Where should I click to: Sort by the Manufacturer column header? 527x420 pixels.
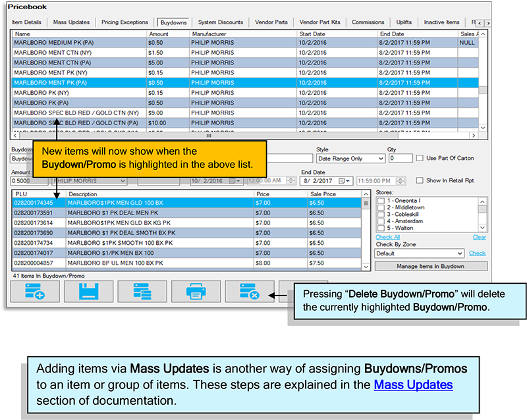(243, 34)
